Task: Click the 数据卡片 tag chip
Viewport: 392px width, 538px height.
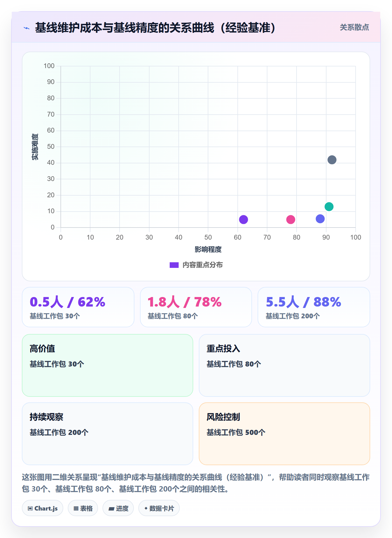Action: coord(159,508)
